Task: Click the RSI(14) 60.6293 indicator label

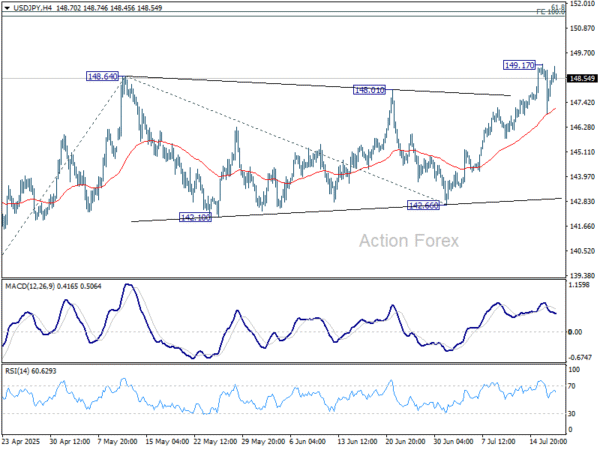Action: 30,371
